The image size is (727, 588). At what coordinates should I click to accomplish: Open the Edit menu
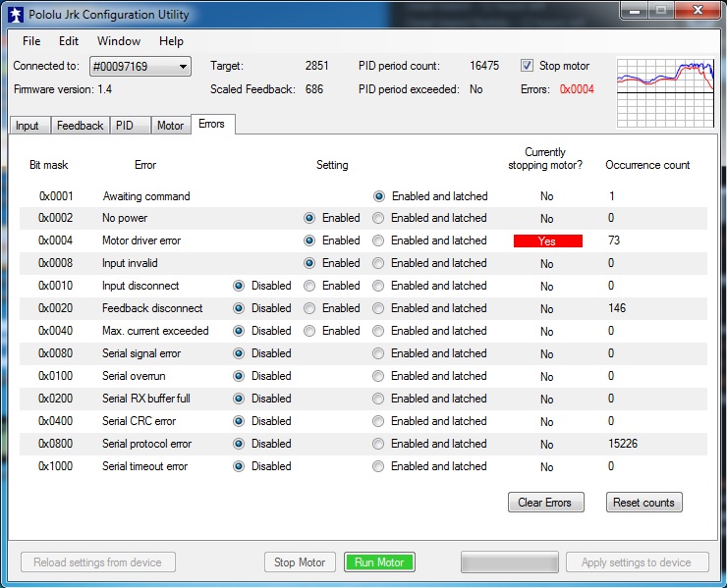tap(69, 41)
